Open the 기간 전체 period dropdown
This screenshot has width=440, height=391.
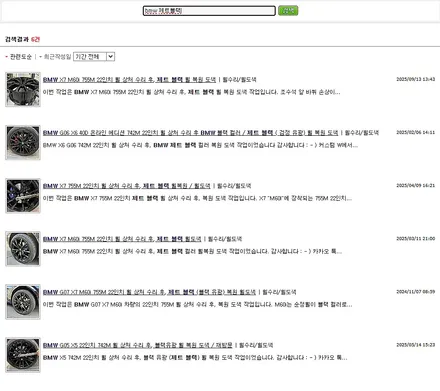point(94,57)
